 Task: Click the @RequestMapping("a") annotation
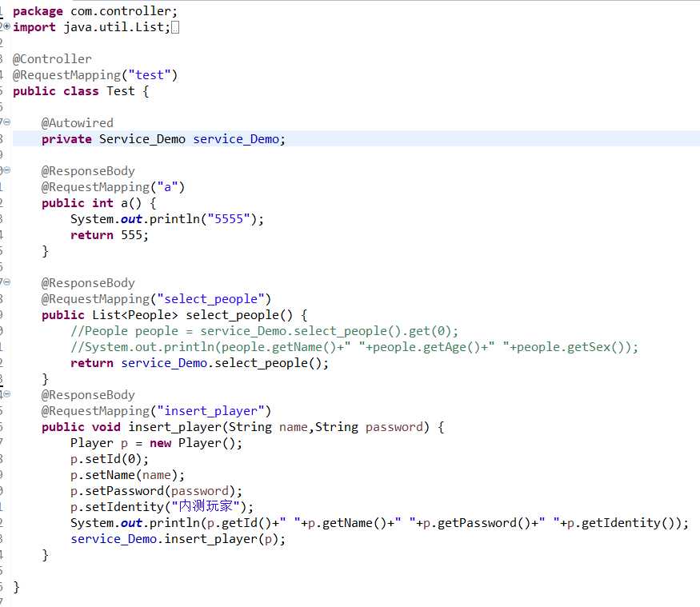(113, 187)
